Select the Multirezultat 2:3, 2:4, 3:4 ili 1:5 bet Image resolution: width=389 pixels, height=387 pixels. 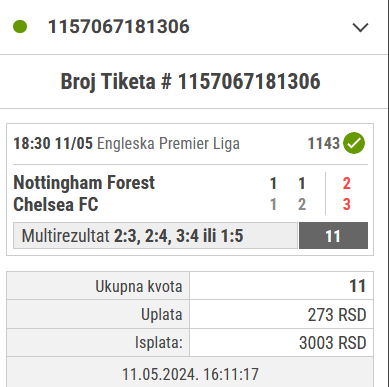pos(155,236)
